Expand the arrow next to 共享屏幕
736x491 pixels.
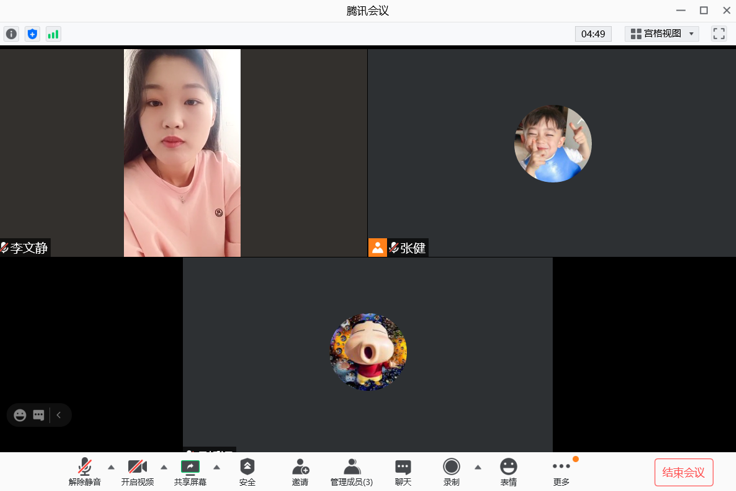click(216, 467)
